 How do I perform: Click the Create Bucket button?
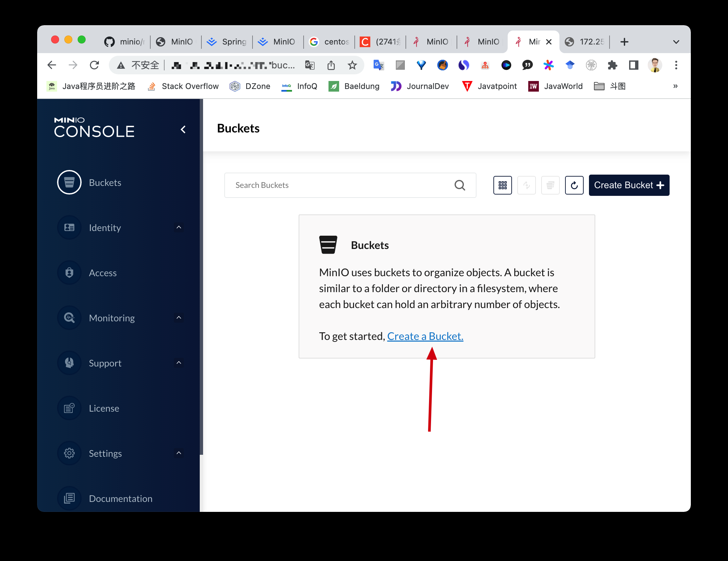(629, 185)
